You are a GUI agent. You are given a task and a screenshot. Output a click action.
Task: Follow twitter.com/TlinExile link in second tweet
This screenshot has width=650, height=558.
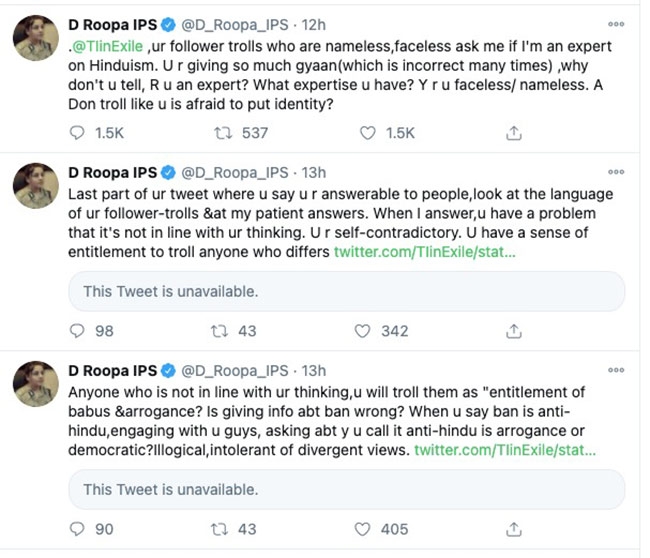tap(426, 252)
